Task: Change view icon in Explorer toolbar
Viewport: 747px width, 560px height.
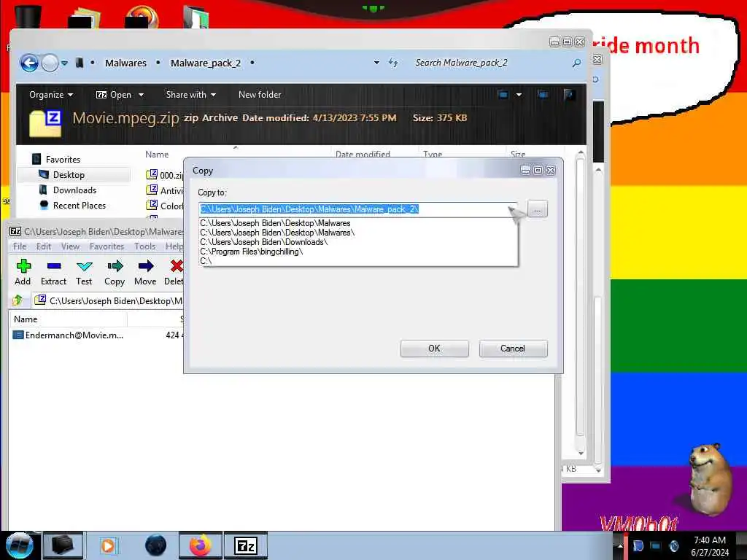Action: click(503, 94)
